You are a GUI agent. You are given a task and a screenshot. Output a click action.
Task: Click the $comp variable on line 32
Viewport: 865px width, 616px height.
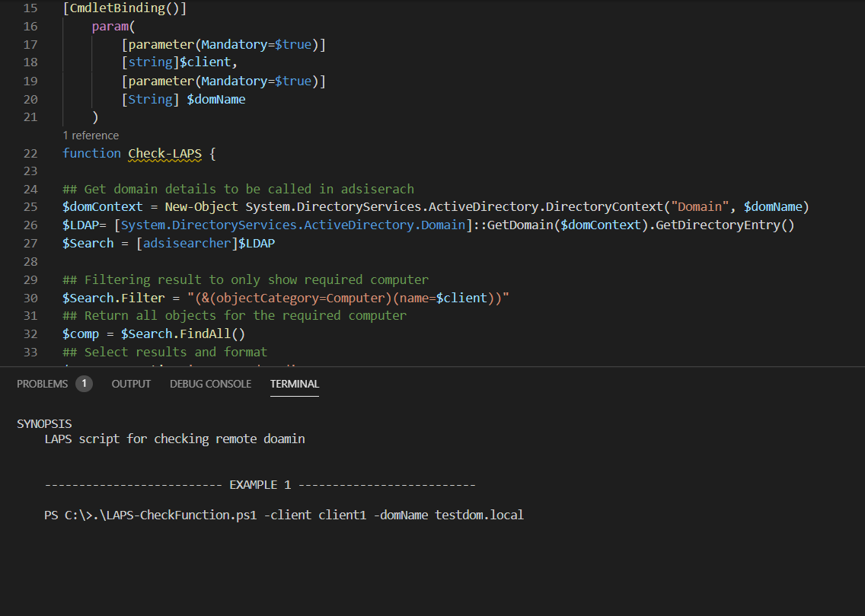(x=81, y=334)
